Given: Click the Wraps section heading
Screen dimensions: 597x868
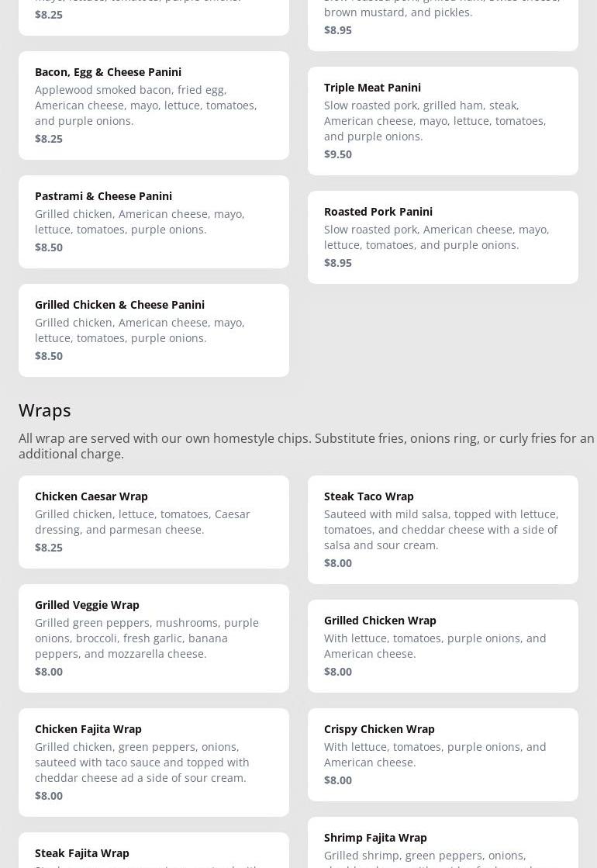Looking at the screenshot, I should pos(44,410).
